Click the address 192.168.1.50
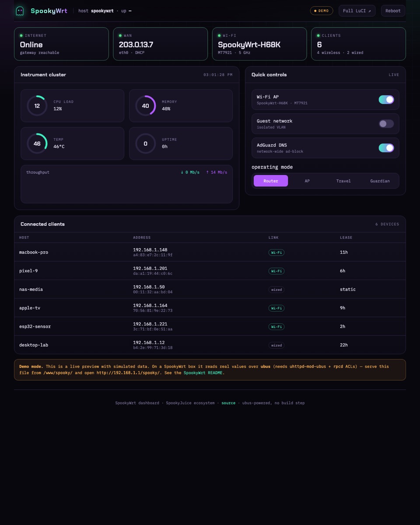Image resolution: width=420 pixels, height=525 pixels. pos(149,287)
